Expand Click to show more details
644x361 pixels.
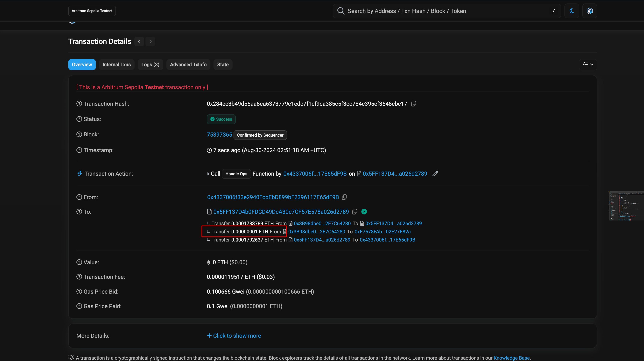click(234, 336)
